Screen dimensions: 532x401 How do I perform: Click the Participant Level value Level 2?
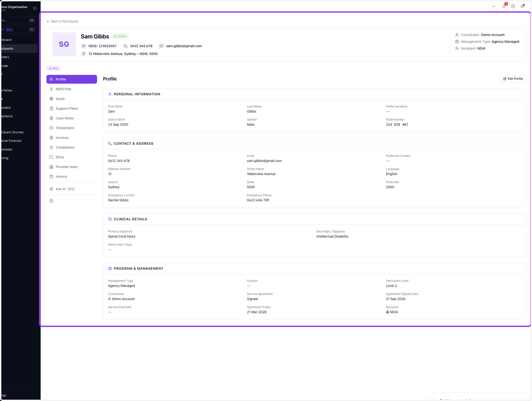coord(391,286)
